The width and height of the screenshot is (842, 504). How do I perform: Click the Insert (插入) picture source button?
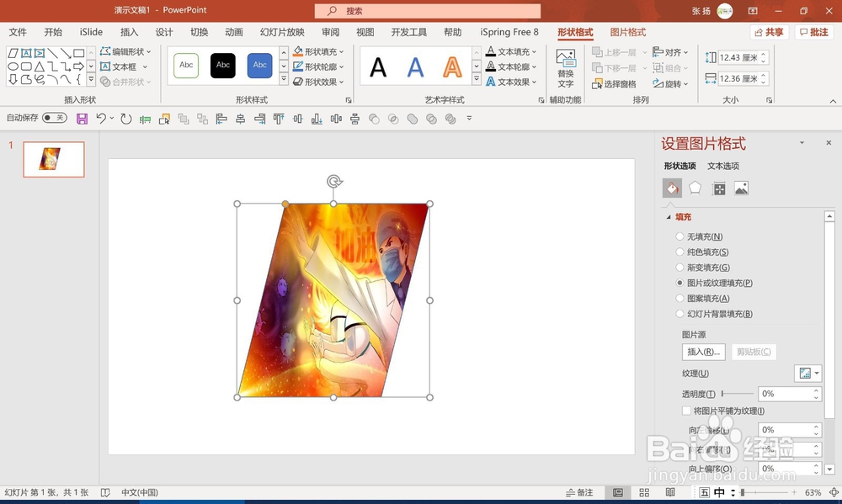[x=703, y=352]
